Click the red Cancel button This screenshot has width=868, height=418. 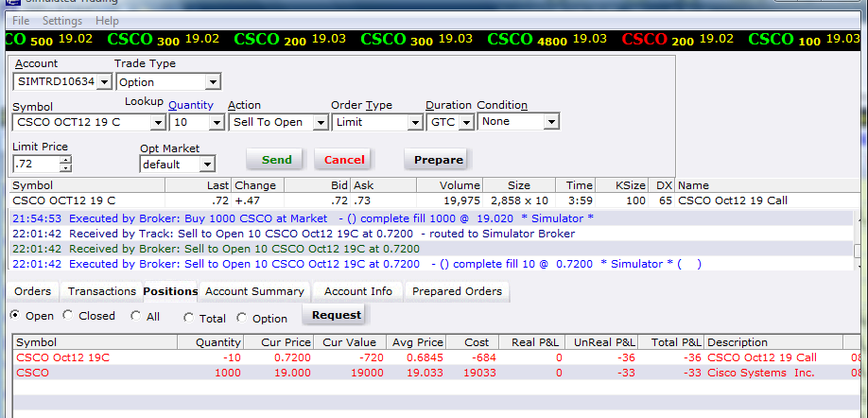pos(344,160)
